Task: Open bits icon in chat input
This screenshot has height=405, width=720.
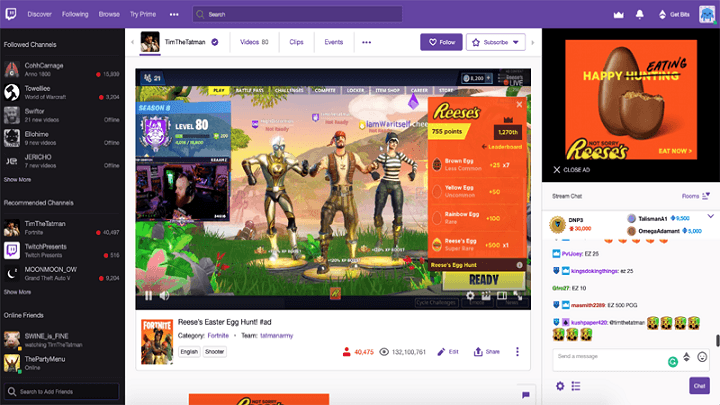Action: click(686, 357)
